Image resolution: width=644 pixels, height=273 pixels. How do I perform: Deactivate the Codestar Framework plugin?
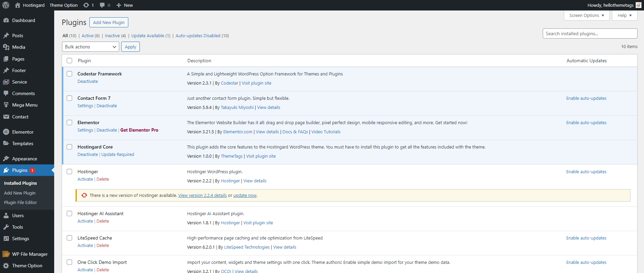click(88, 82)
